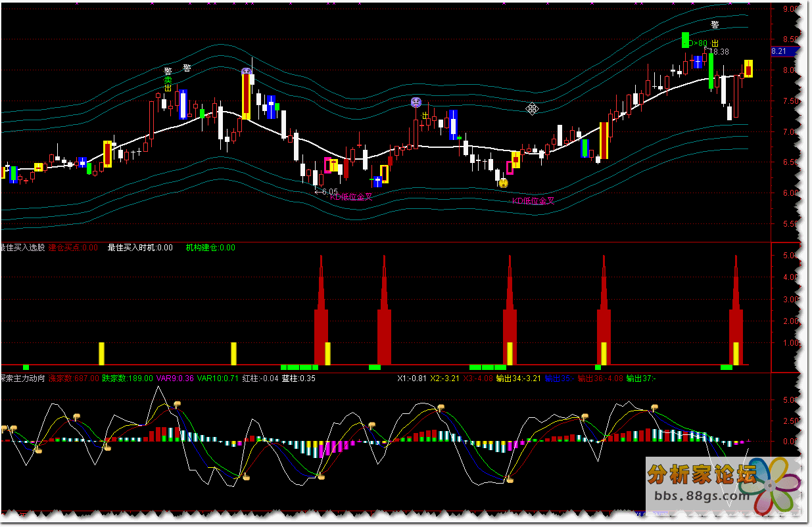The height and width of the screenshot is (527, 812).
Task: Click the 警 warning label at top right
Action: [x=715, y=25]
